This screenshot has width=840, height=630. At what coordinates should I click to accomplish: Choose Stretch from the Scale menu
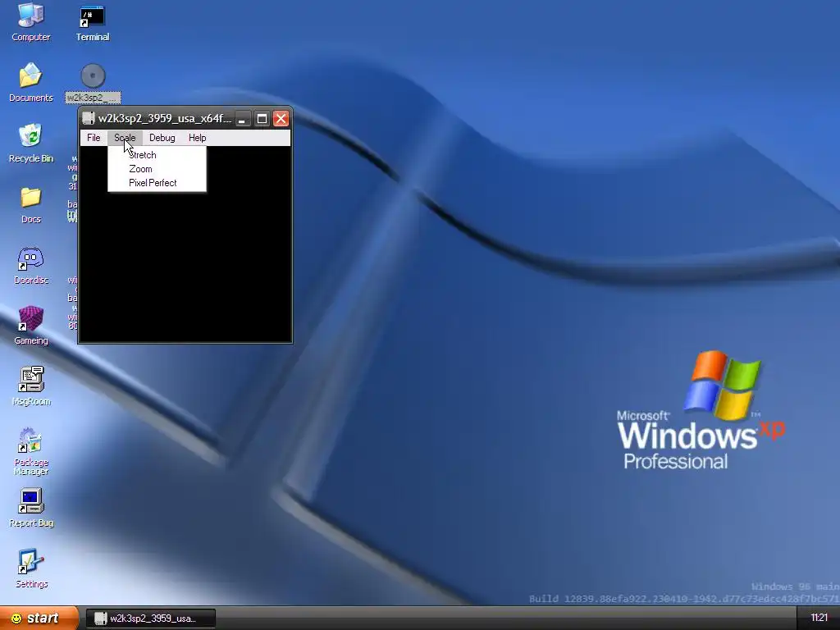tap(157, 155)
